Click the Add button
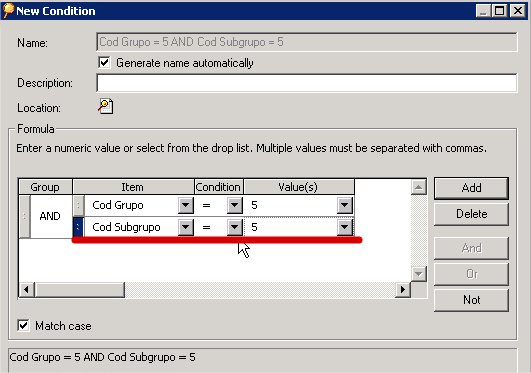Screen dimensions: 531x373 (471, 188)
